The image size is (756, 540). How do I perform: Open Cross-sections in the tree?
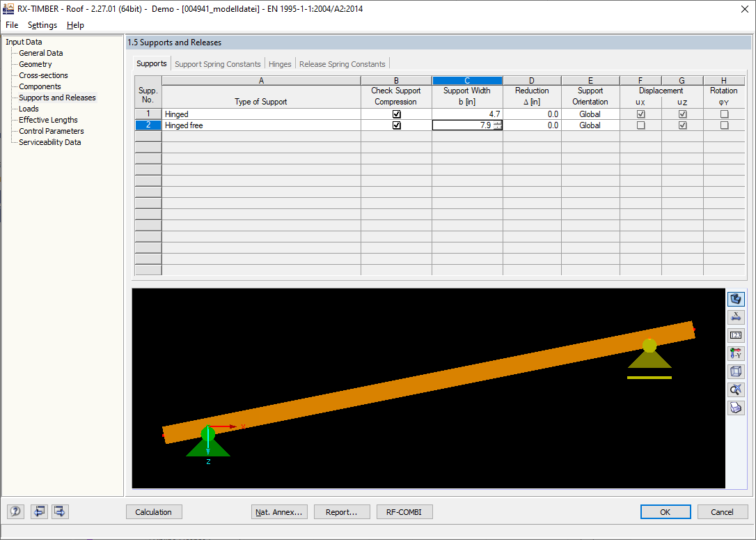click(x=43, y=75)
